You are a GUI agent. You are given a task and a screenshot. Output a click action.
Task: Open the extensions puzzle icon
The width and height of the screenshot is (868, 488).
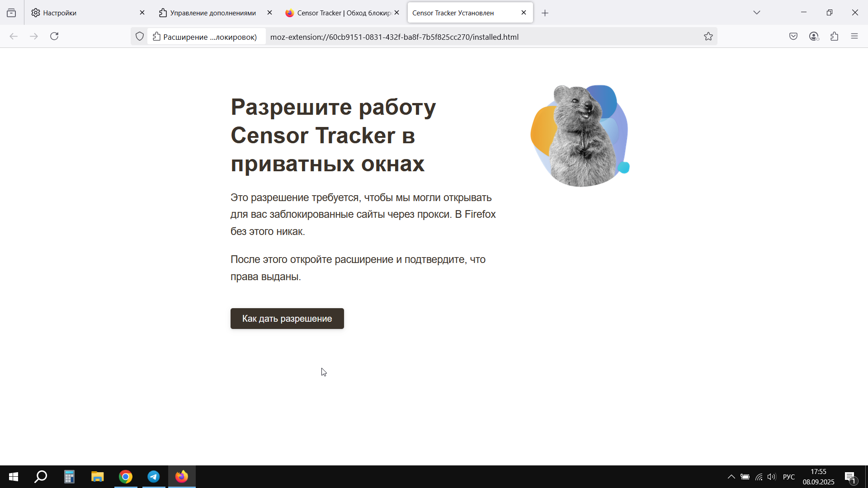(835, 36)
